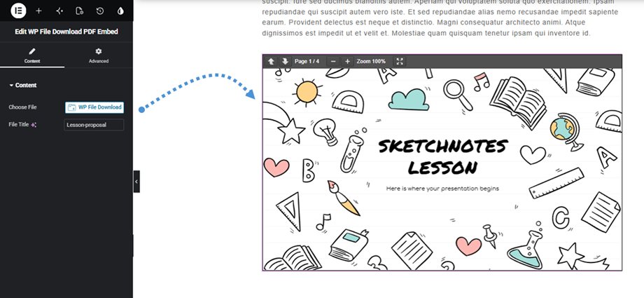Open the page document settings icon

coord(79,11)
